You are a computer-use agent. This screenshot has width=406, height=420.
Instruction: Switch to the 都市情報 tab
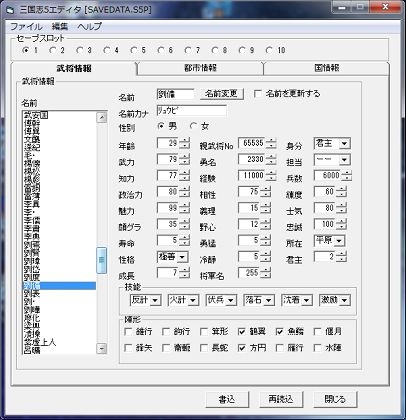(x=200, y=68)
